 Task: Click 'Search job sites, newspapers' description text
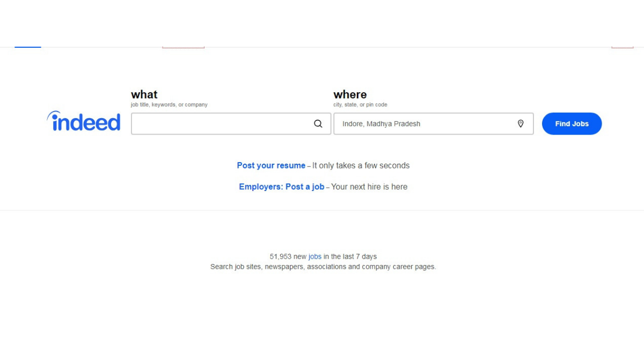[x=323, y=267]
